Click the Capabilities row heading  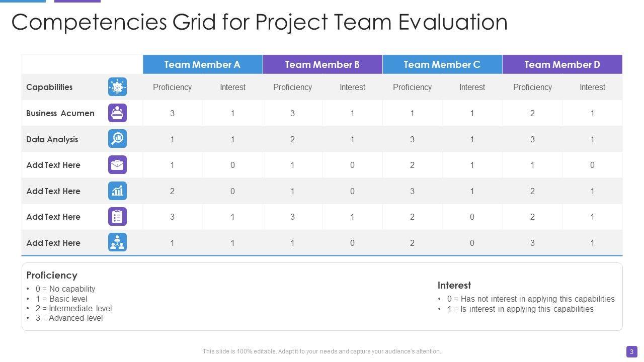pyautogui.click(x=49, y=87)
